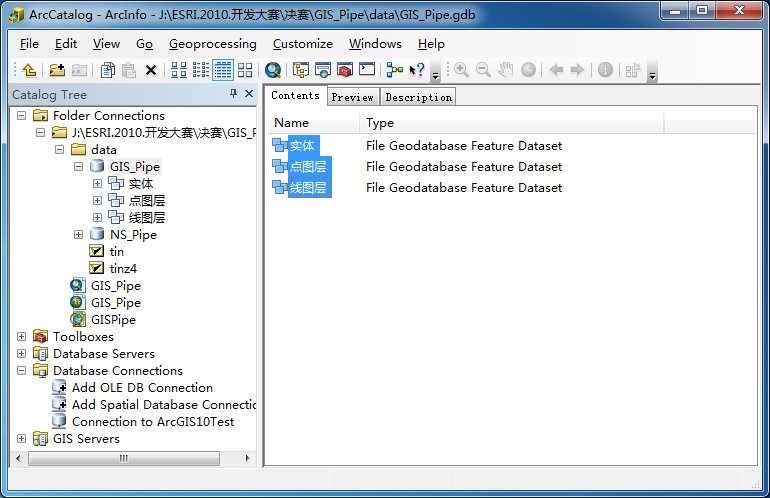Select the GIS Servers tree item
This screenshot has height=498, width=770.
(x=86, y=439)
